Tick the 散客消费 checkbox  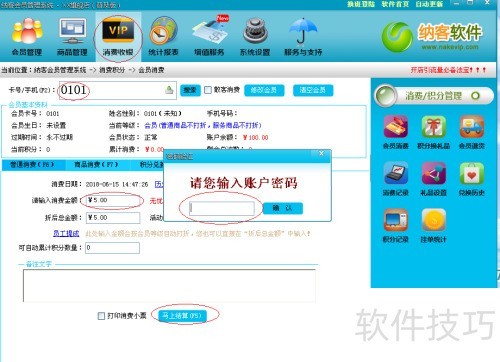pos(208,90)
